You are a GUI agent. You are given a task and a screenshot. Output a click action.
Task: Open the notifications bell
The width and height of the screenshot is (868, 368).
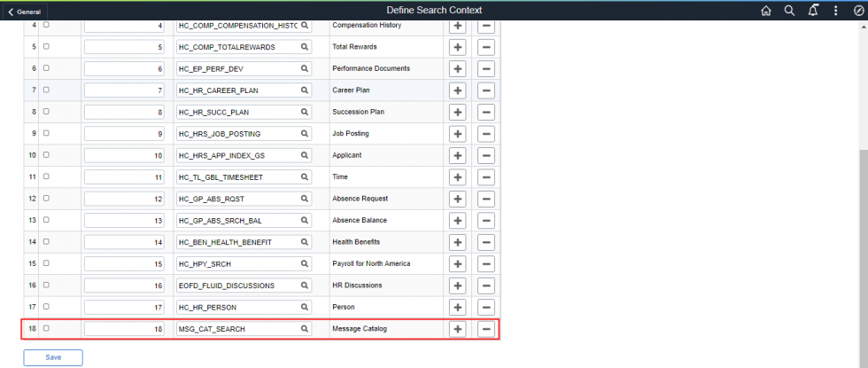(813, 11)
